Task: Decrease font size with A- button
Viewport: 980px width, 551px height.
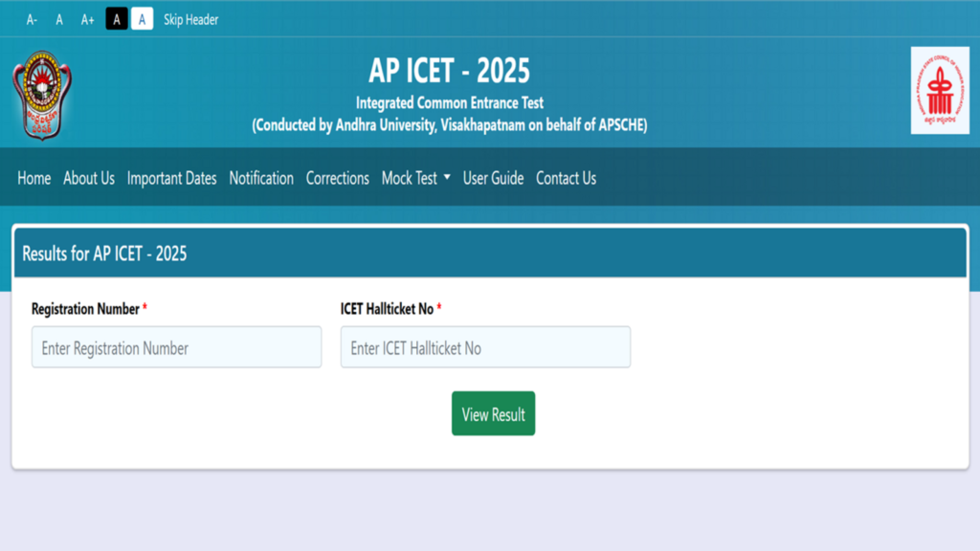Action: click(32, 20)
